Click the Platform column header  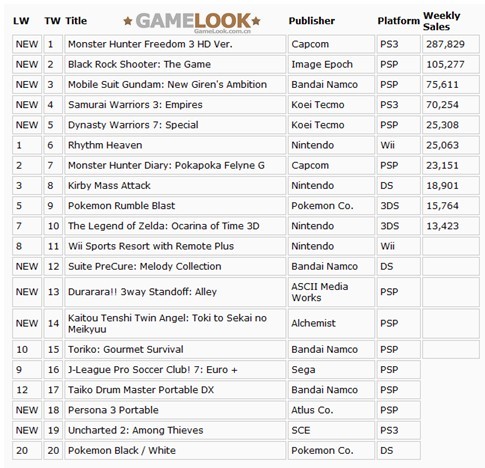point(399,21)
